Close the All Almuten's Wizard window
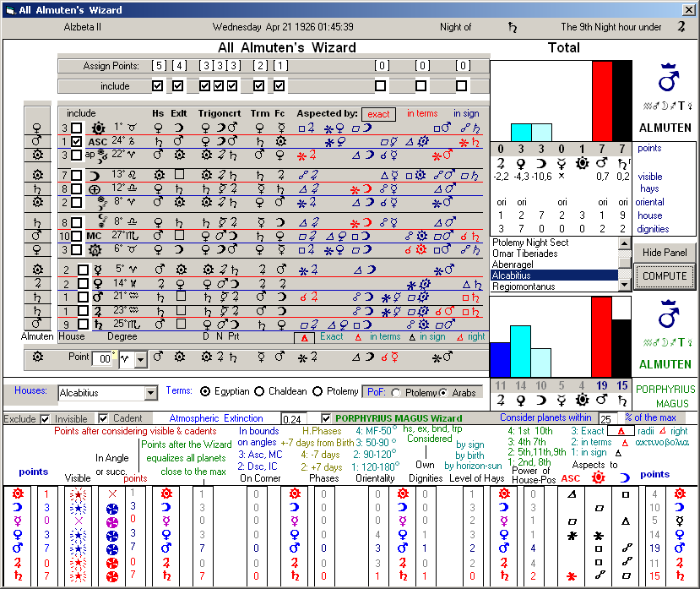This screenshot has width=700, height=589. click(x=689, y=9)
